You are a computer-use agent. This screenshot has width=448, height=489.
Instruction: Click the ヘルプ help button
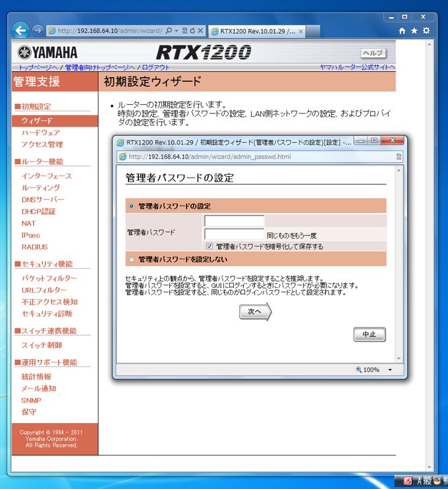click(x=373, y=53)
